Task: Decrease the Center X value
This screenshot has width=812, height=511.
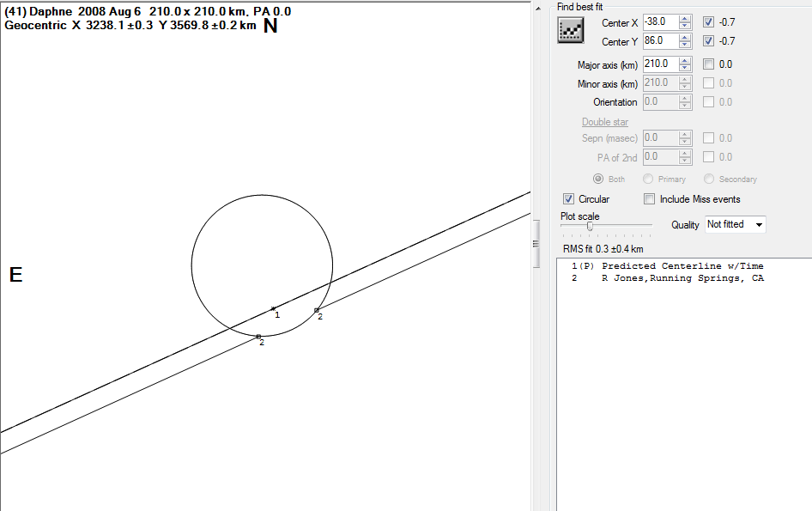Action: (685, 26)
